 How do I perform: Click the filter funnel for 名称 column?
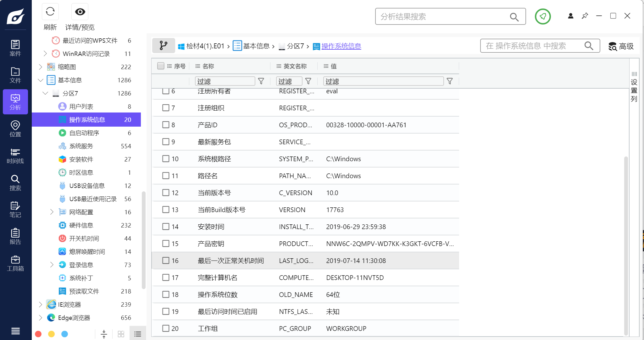point(261,81)
